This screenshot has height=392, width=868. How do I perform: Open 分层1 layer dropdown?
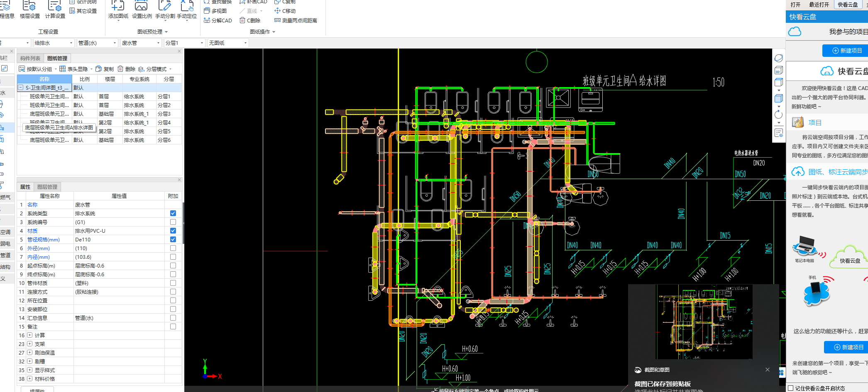click(184, 43)
